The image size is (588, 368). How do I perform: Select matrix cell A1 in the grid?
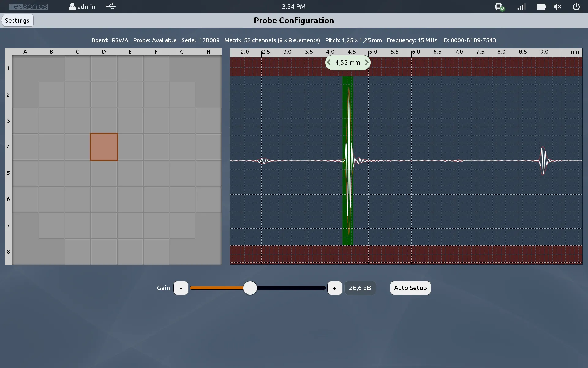click(25, 68)
